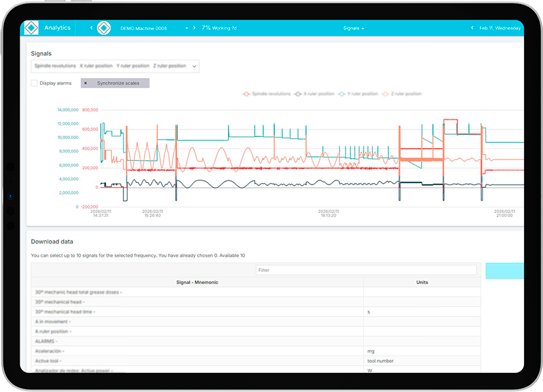Open the Signals menu in header
543x392 pixels.
[354, 28]
